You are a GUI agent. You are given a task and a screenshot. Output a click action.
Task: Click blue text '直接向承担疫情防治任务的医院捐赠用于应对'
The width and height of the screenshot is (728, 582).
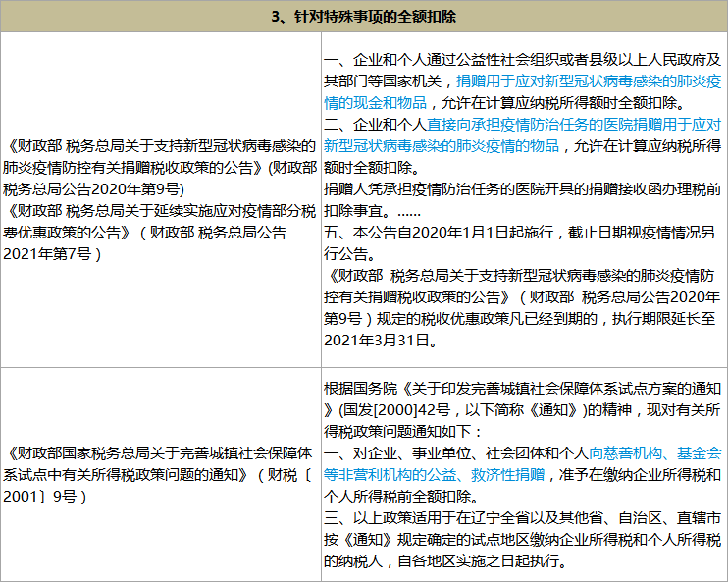point(573,125)
